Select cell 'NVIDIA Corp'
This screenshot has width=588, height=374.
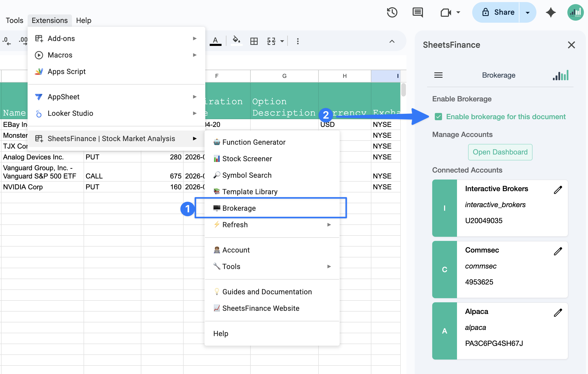[x=43, y=187]
